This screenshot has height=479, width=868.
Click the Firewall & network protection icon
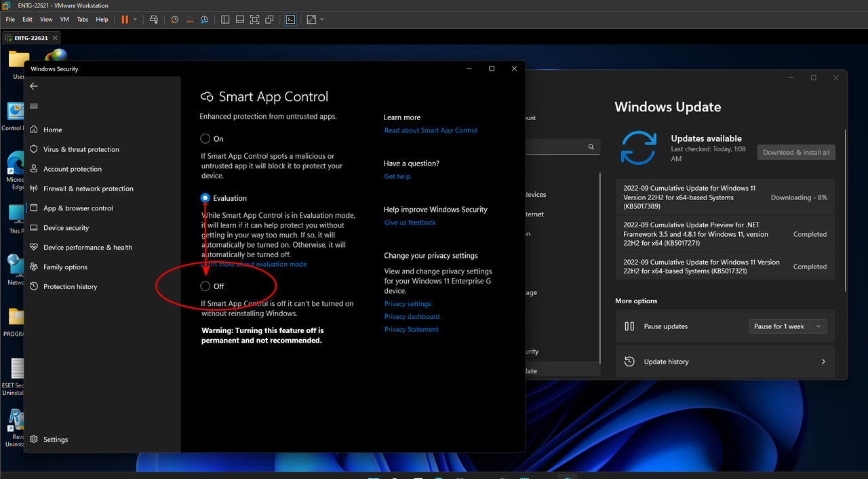point(34,189)
